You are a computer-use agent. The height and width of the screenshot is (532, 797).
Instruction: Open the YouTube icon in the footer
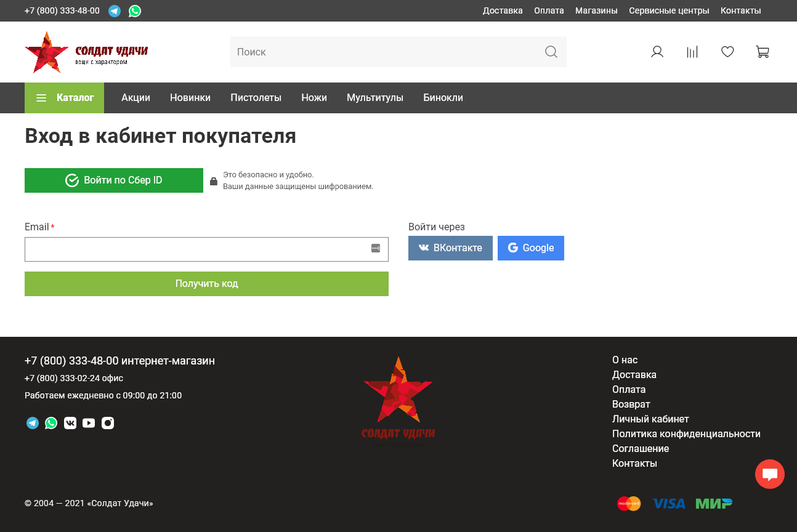tap(89, 423)
